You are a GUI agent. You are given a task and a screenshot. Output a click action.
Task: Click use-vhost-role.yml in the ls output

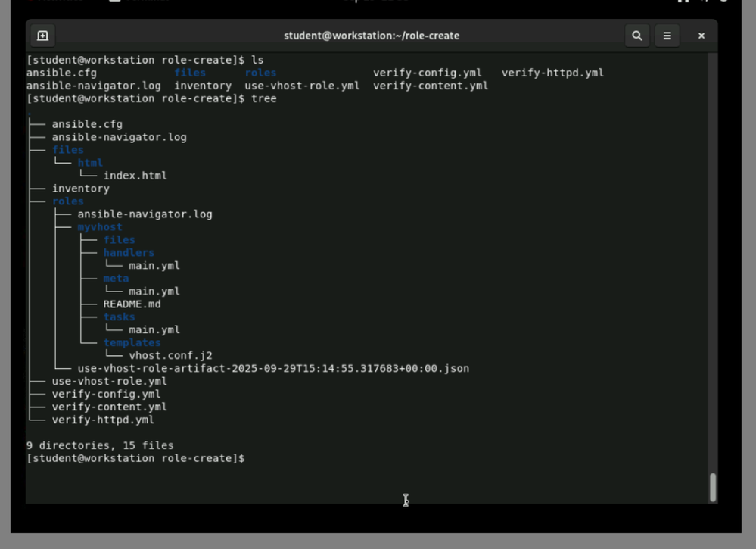pyautogui.click(x=302, y=86)
